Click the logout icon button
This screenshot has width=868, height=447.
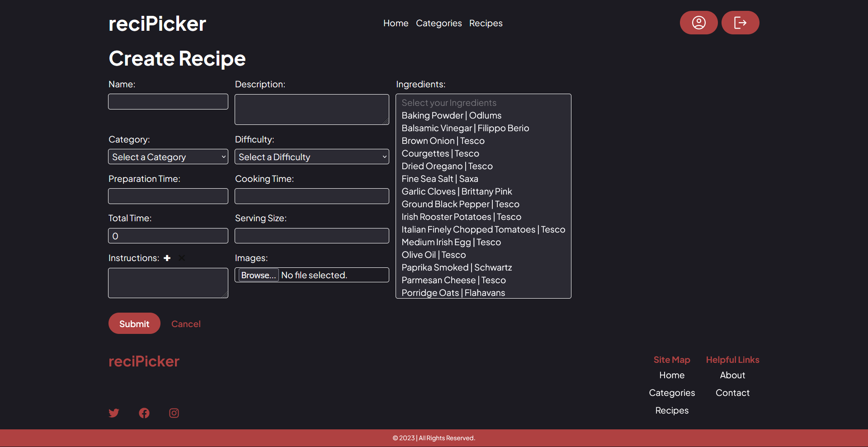pos(740,23)
